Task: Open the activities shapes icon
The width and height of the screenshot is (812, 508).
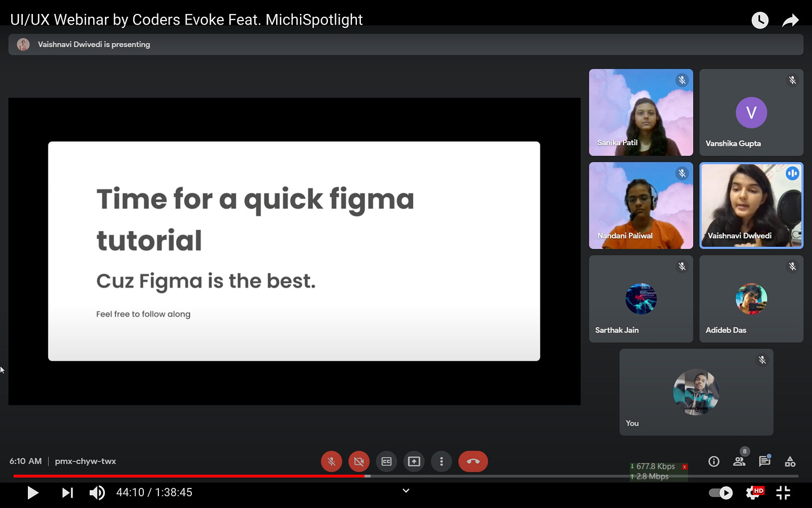Action: (x=790, y=462)
